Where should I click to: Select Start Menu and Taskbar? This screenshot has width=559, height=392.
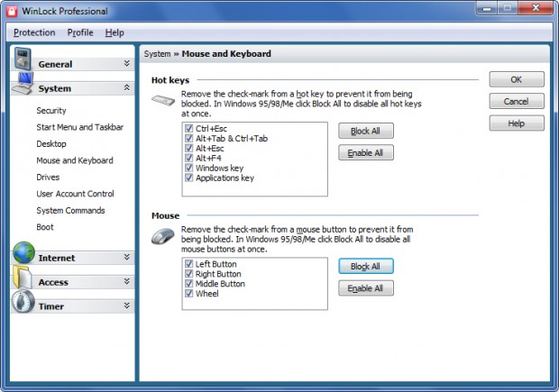(x=80, y=127)
